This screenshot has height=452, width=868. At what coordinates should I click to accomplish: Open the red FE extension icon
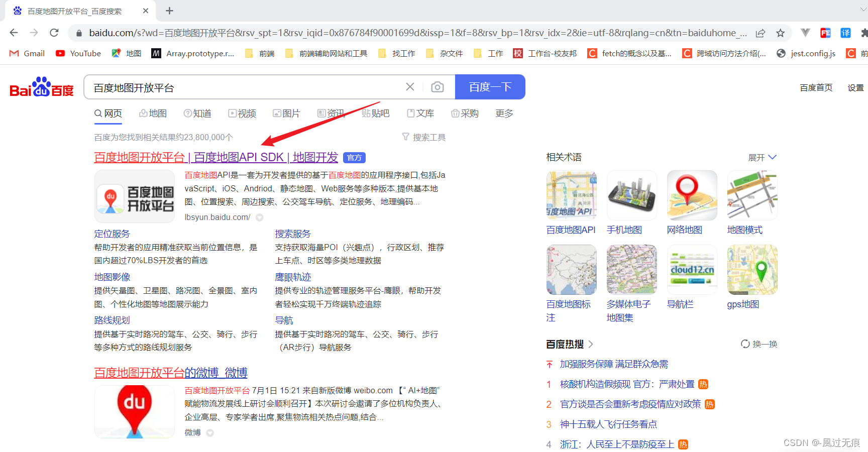(825, 33)
